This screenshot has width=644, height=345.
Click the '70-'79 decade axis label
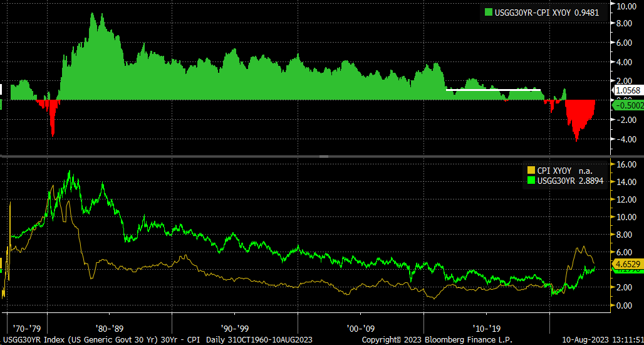(26, 329)
